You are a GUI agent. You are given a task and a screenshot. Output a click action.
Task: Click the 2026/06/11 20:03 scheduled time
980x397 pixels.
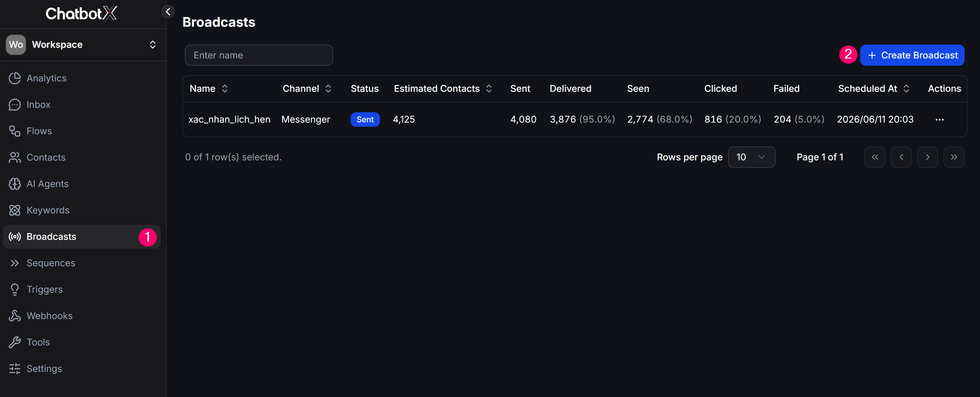click(875, 119)
